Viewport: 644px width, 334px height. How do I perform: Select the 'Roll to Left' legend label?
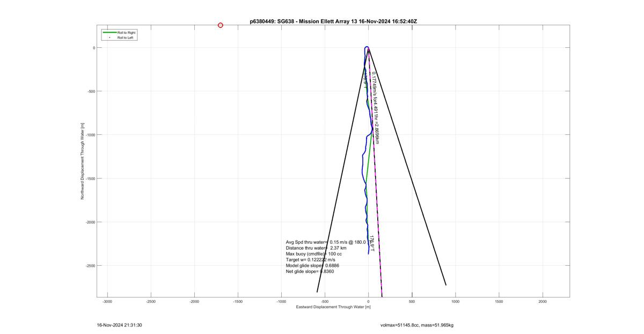coord(126,38)
